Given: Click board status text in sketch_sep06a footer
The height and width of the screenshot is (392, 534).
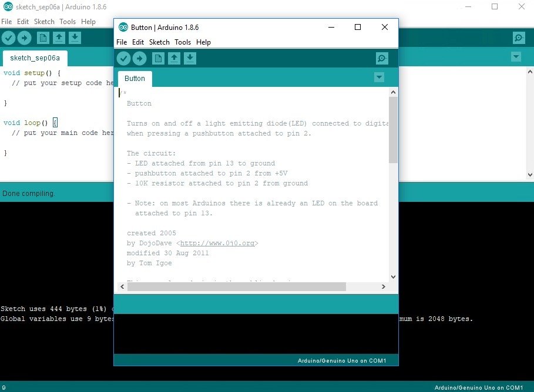Looking at the screenshot, I should (x=479, y=387).
